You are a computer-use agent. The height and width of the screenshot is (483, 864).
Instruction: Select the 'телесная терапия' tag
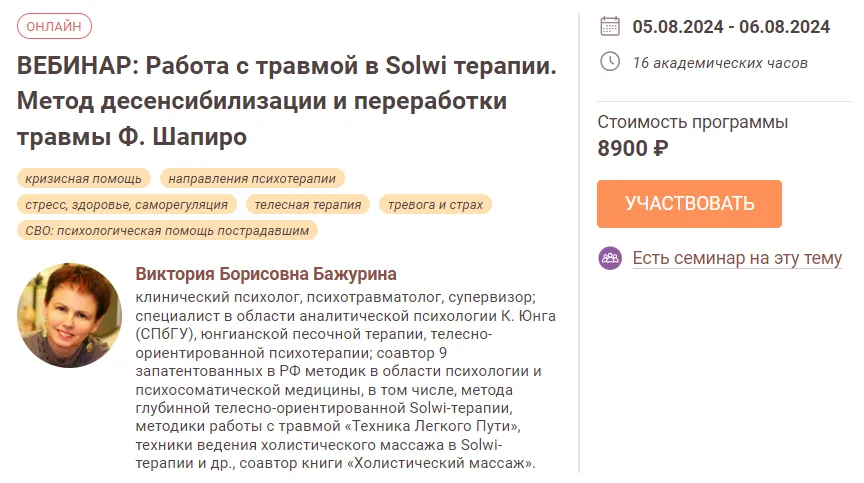pos(308,204)
